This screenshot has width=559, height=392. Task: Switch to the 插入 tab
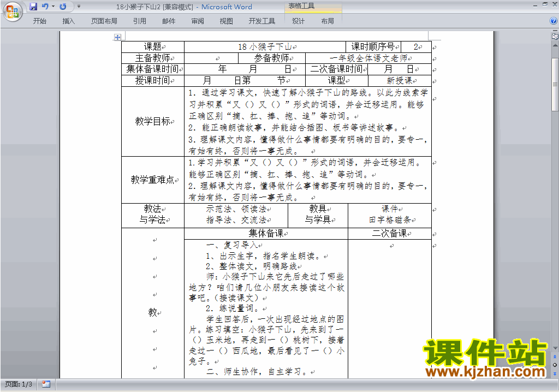68,21
